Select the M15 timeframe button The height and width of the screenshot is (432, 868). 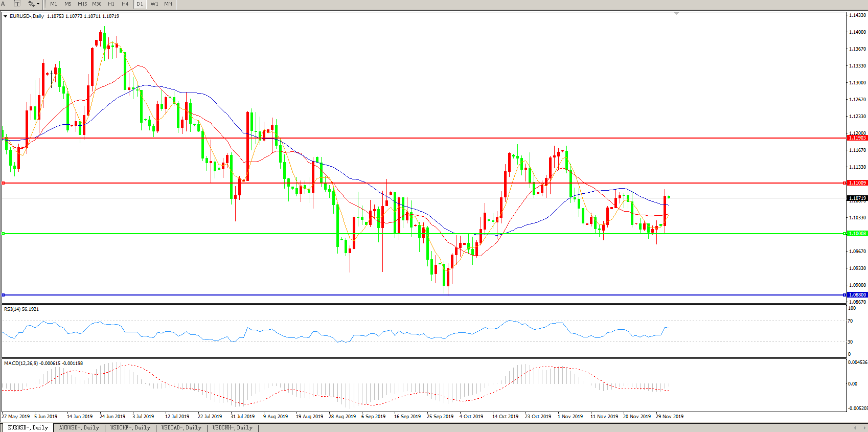pos(82,4)
